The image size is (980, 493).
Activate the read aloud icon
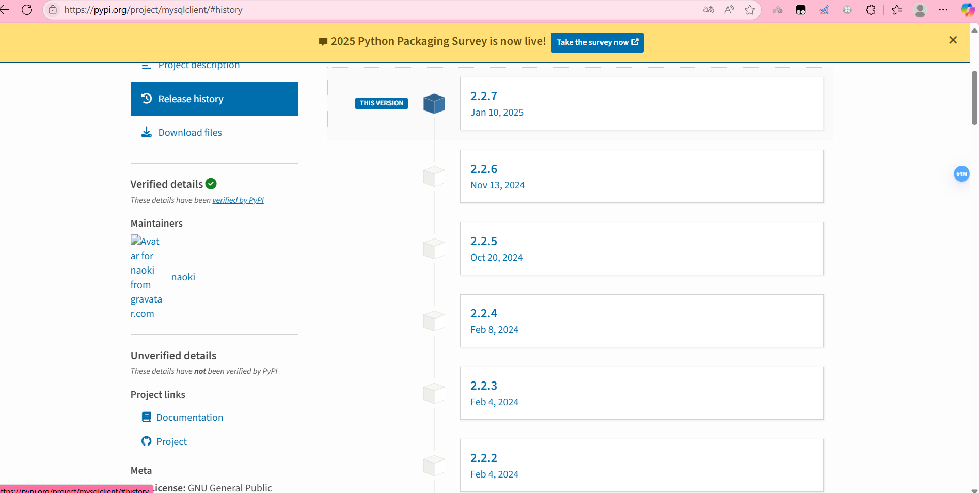(729, 10)
